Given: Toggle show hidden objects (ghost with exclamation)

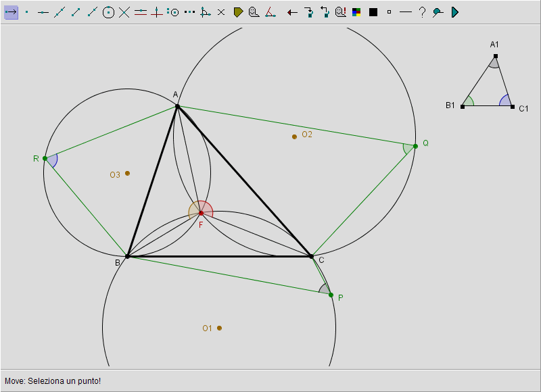Looking at the screenshot, I should click(x=341, y=12).
